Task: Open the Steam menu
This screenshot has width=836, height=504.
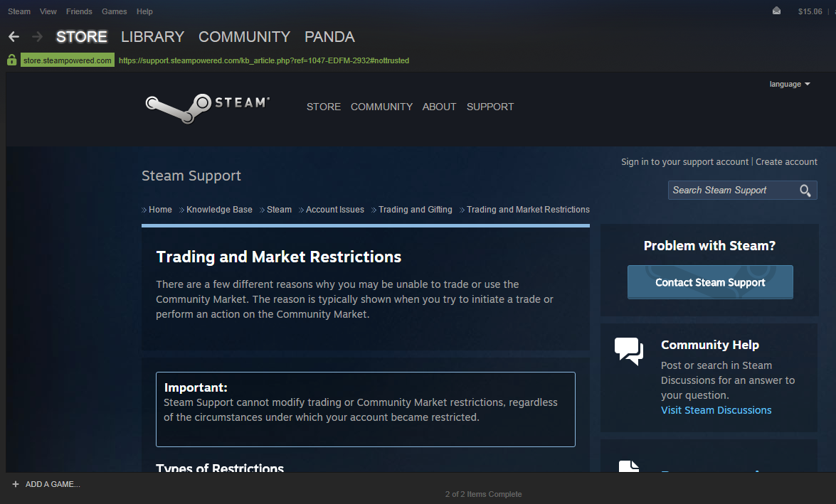Action: pos(19,11)
